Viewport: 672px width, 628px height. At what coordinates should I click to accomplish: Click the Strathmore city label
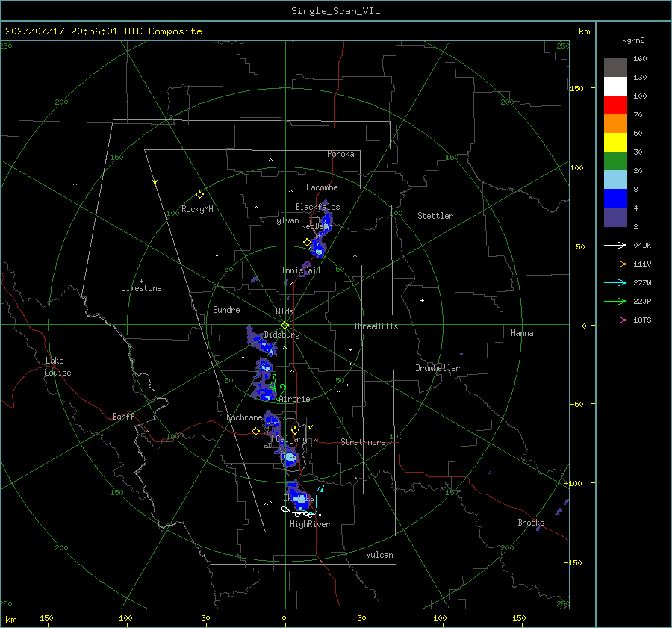click(363, 442)
